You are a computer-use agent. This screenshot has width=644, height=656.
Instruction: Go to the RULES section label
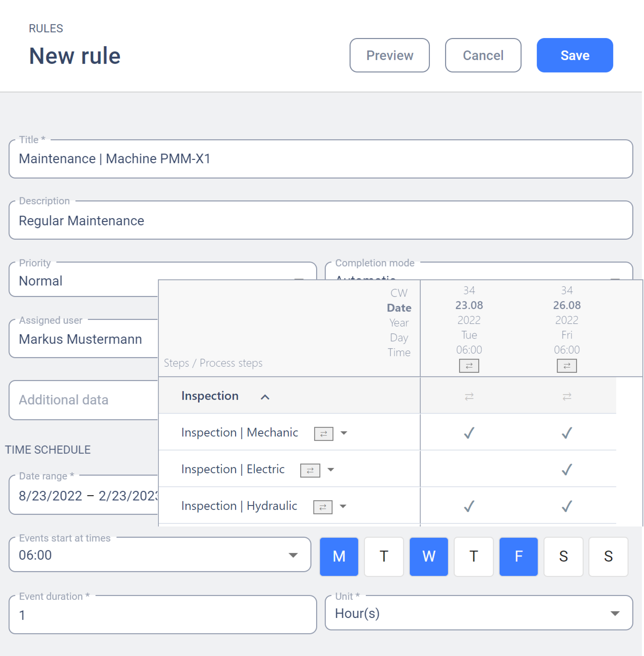point(46,28)
